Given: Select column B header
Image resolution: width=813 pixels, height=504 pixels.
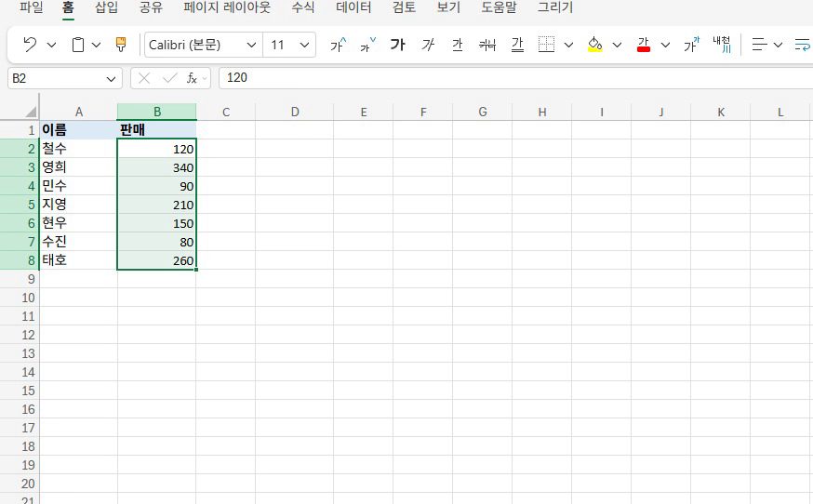Looking at the screenshot, I should pos(157,112).
